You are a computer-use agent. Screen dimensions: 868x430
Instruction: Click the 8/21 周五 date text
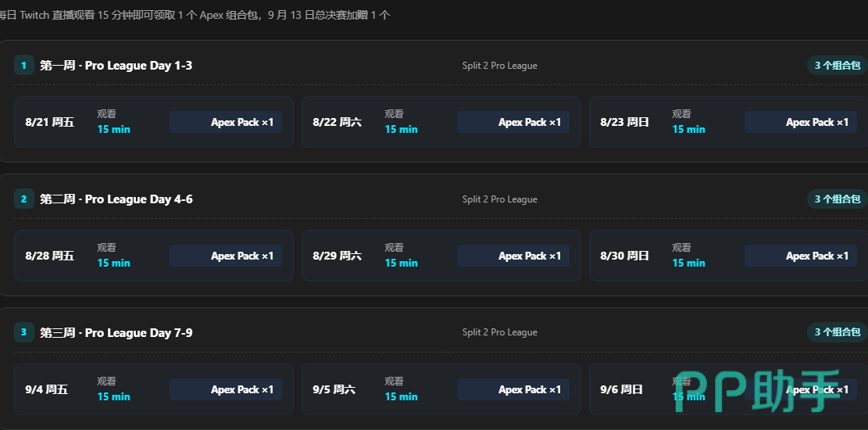click(50, 122)
